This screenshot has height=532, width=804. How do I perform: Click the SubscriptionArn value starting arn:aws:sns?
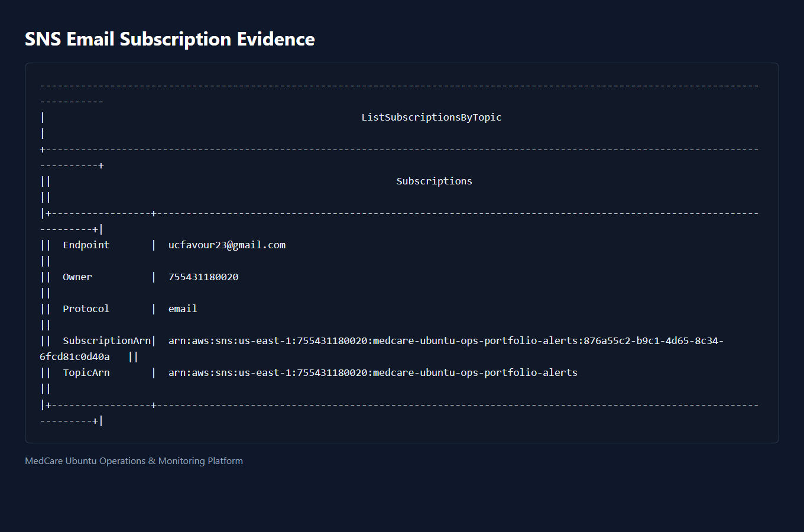click(x=446, y=340)
